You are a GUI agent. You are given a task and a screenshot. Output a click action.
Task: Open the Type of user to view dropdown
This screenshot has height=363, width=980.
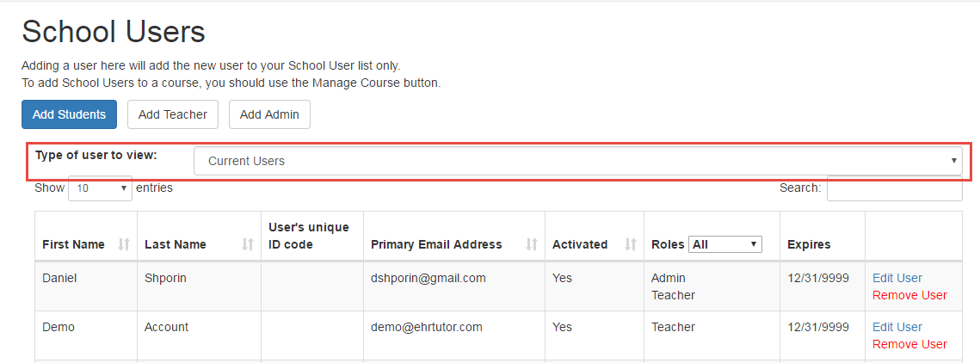pyautogui.click(x=578, y=161)
